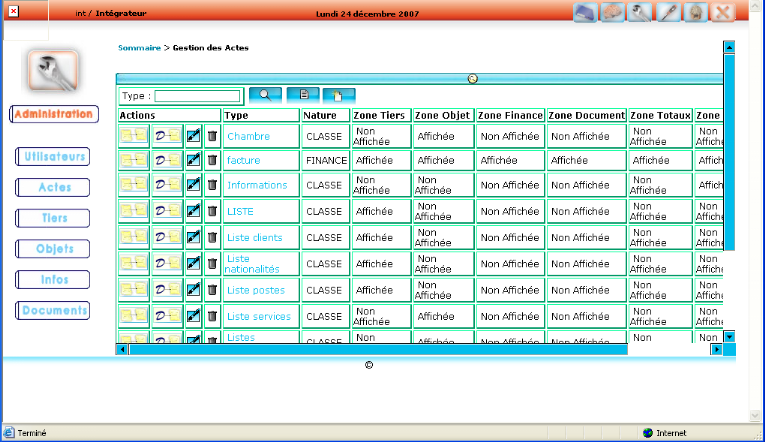Click the magnifier search button

click(265, 95)
